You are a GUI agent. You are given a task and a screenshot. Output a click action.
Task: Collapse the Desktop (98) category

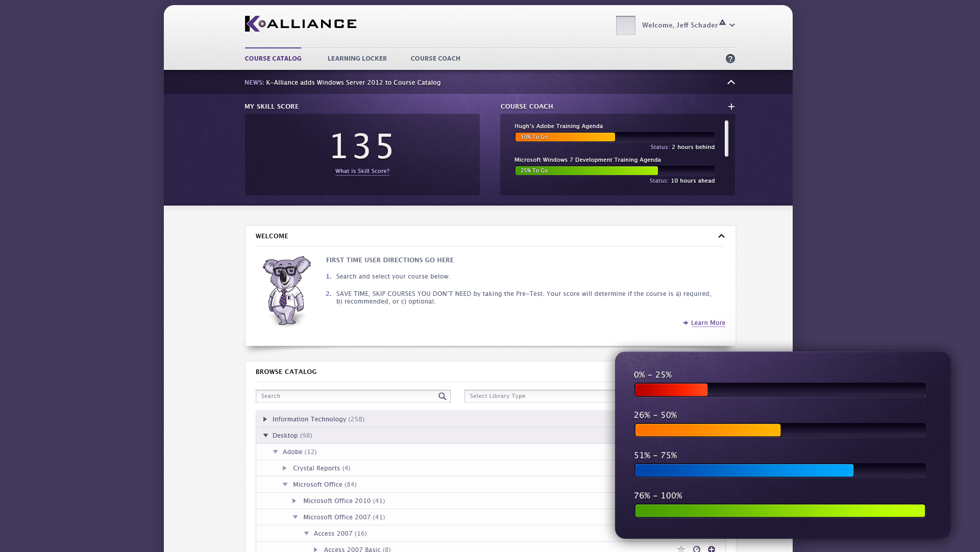(x=265, y=436)
